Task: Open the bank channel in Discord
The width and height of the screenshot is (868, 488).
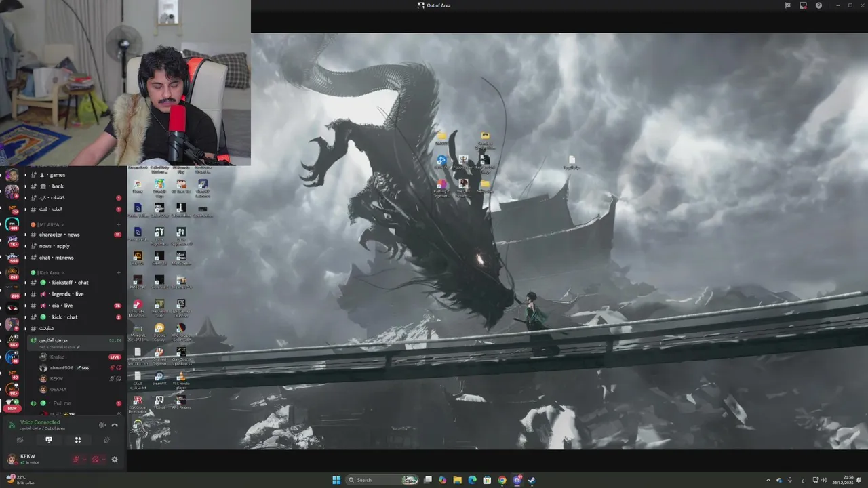Action: [75, 186]
